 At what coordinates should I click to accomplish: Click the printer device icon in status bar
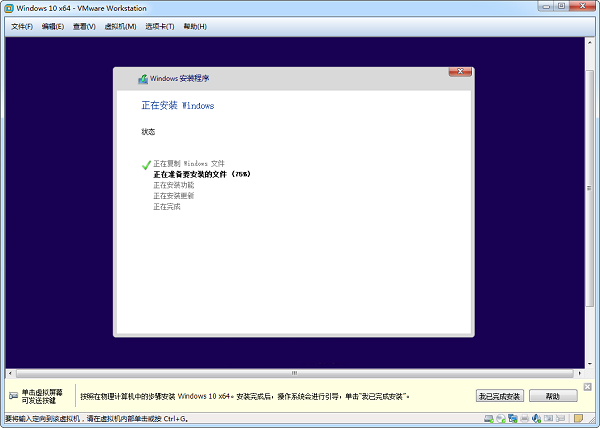(525, 418)
